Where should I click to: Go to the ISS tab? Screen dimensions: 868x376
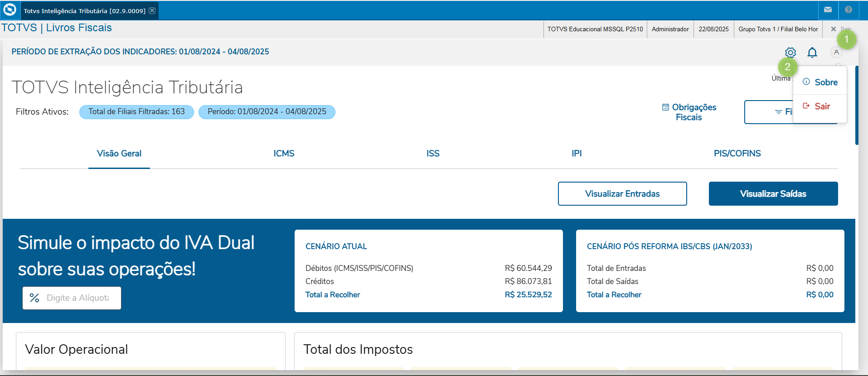(433, 154)
